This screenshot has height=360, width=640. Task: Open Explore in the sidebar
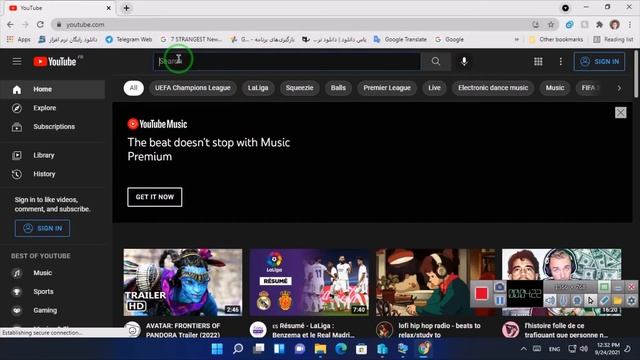[x=53, y=108]
